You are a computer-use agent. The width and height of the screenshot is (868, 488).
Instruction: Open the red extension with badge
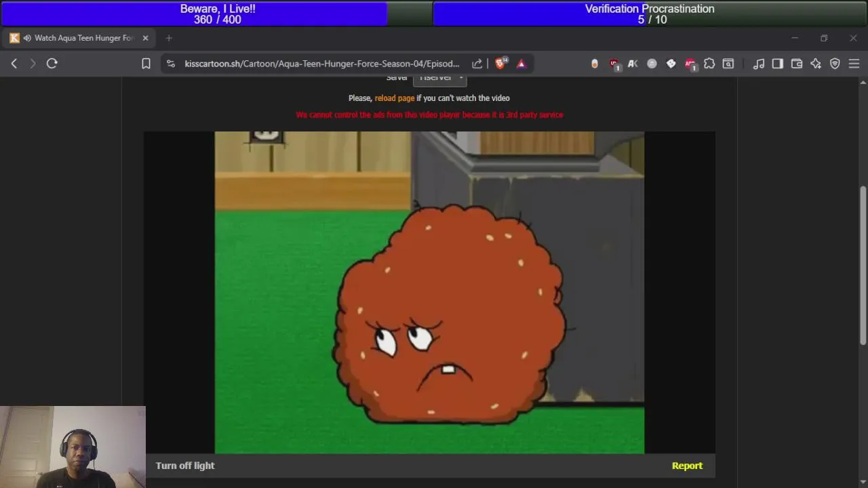(690, 64)
